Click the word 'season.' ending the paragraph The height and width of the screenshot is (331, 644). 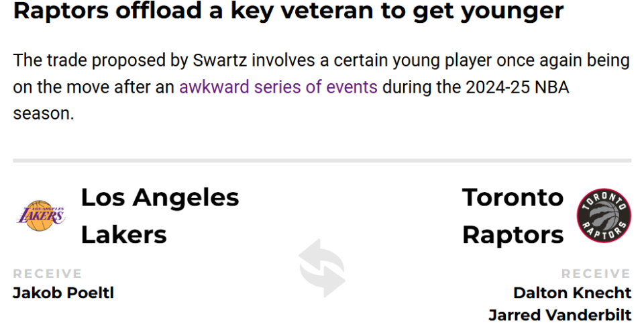pyautogui.click(x=44, y=114)
